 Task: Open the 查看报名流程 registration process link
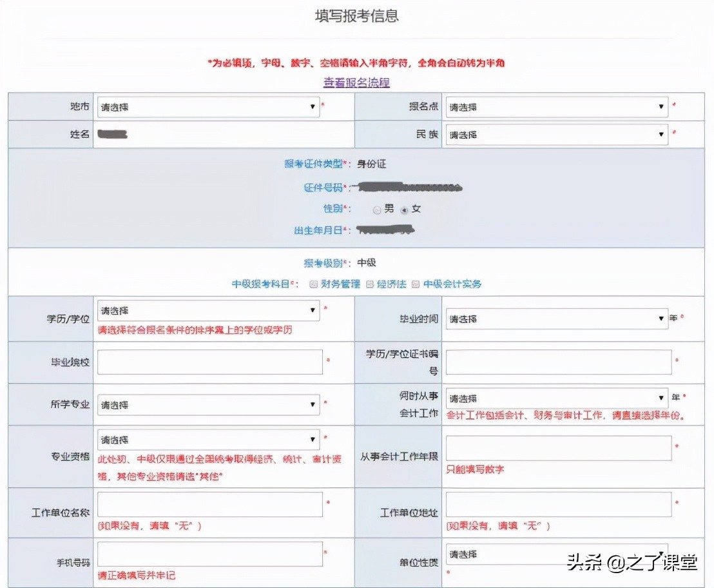355,83
